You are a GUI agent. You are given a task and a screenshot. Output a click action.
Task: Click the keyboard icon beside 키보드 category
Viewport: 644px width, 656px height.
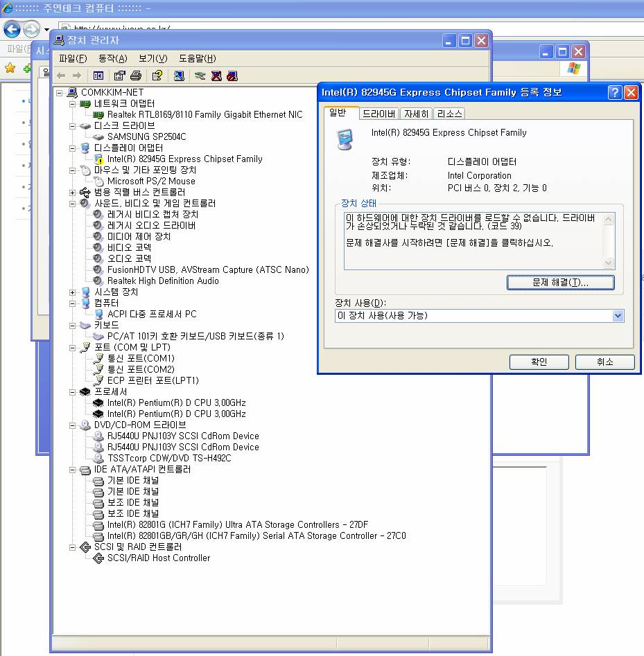pyautogui.click(x=85, y=325)
